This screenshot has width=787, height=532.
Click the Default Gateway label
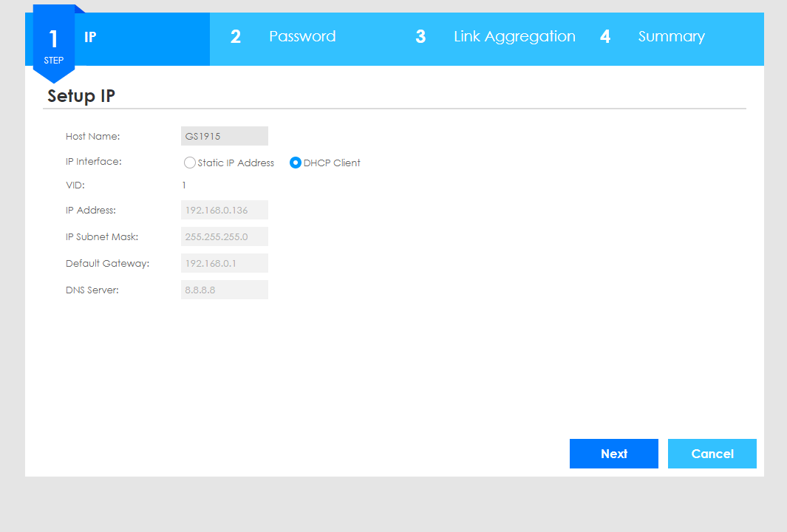[x=107, y=264]
